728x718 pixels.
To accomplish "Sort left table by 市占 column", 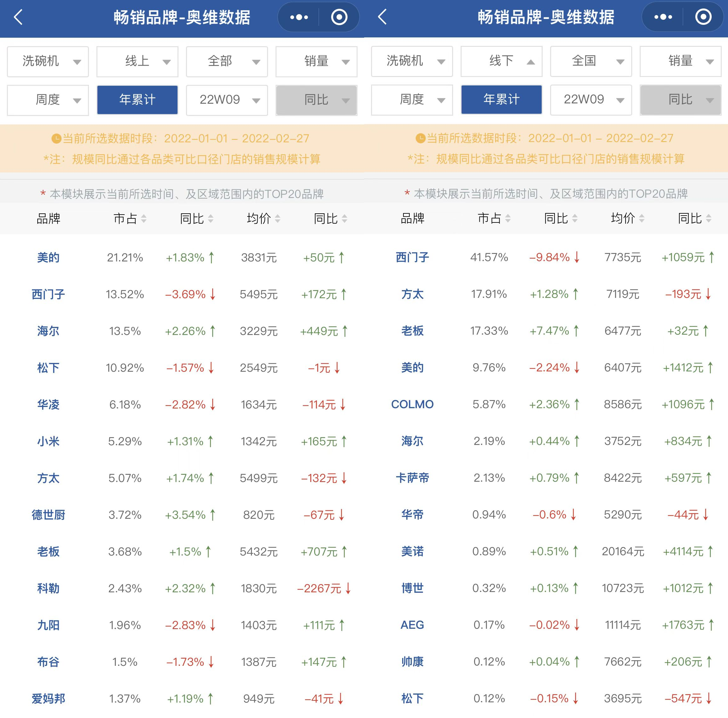I will click(x=130, y=218).
